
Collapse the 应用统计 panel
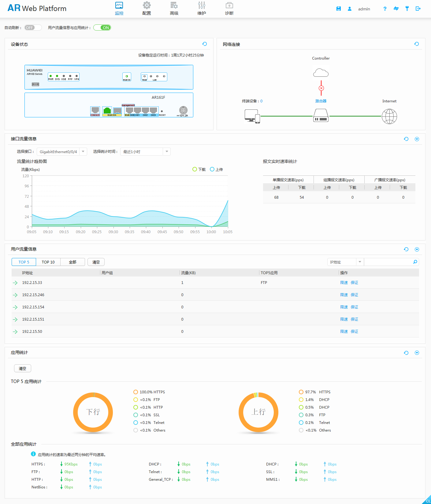(417, 353)
